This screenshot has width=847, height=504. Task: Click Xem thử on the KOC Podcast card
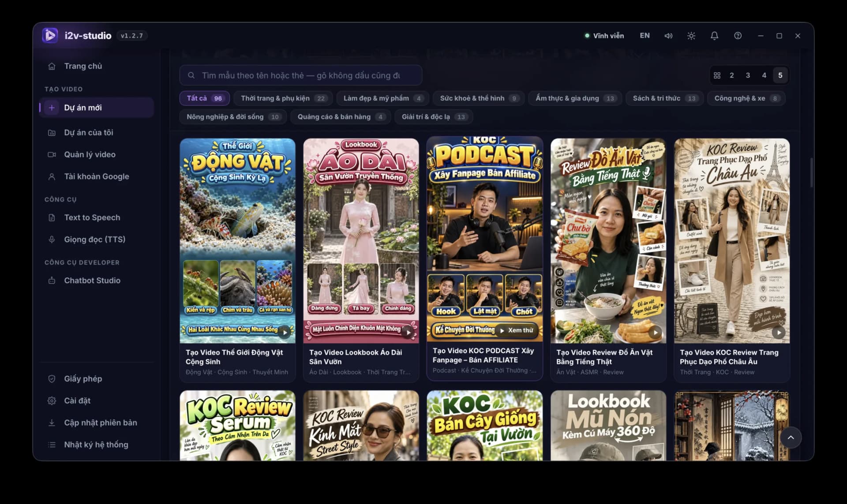point(516,330)
